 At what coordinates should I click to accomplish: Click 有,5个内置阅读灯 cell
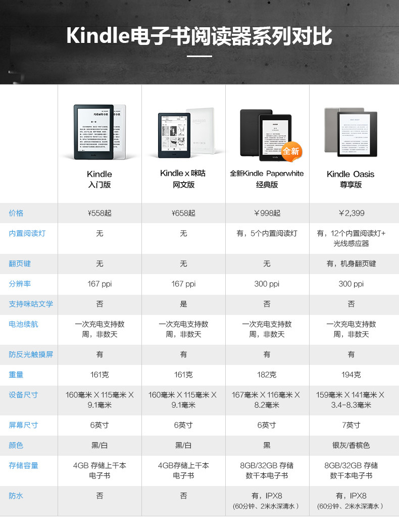pos(267,233)
